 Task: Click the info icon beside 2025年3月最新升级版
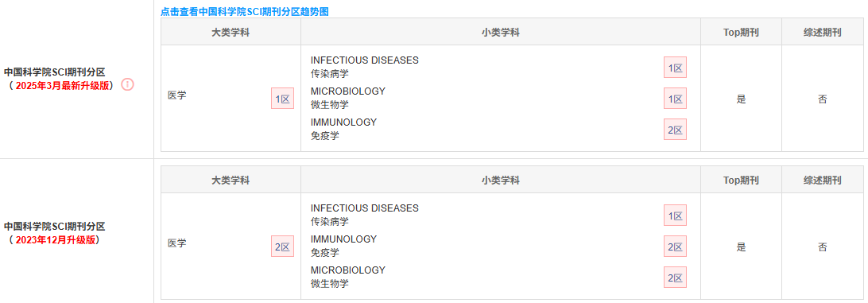pyautogui.click(x=128, y=85)
